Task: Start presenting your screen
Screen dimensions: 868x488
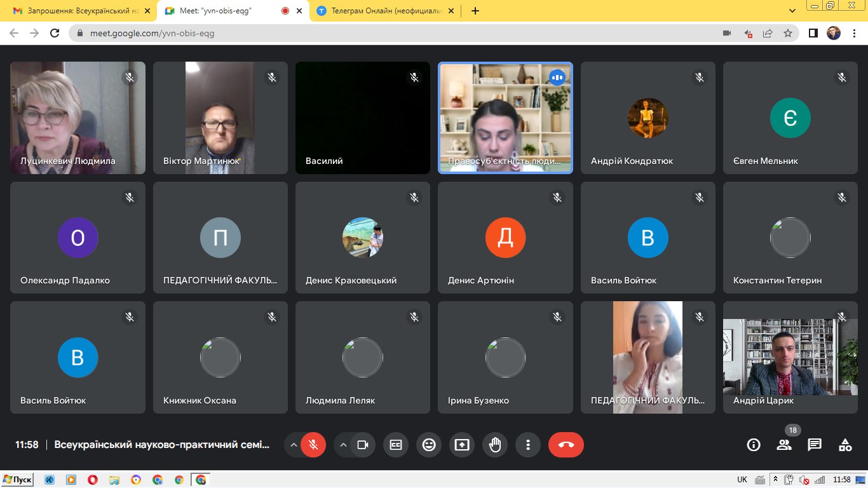Action: [x=462, y=445]
